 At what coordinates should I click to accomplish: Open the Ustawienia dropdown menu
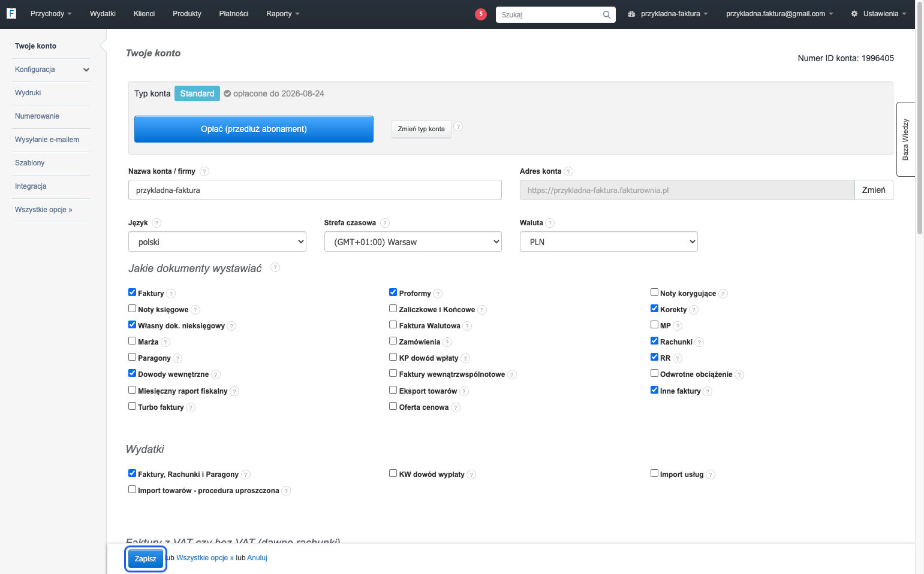click(878, 14)
